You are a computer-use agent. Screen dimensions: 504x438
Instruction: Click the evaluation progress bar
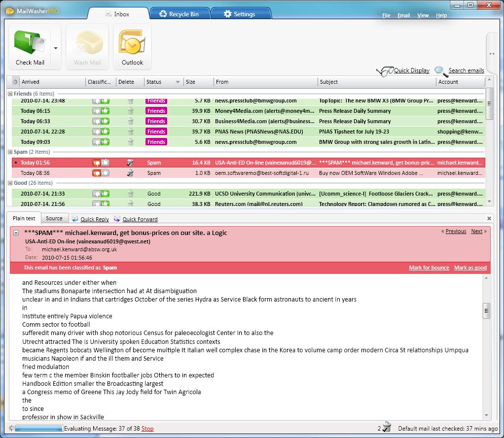click(38, 428)
